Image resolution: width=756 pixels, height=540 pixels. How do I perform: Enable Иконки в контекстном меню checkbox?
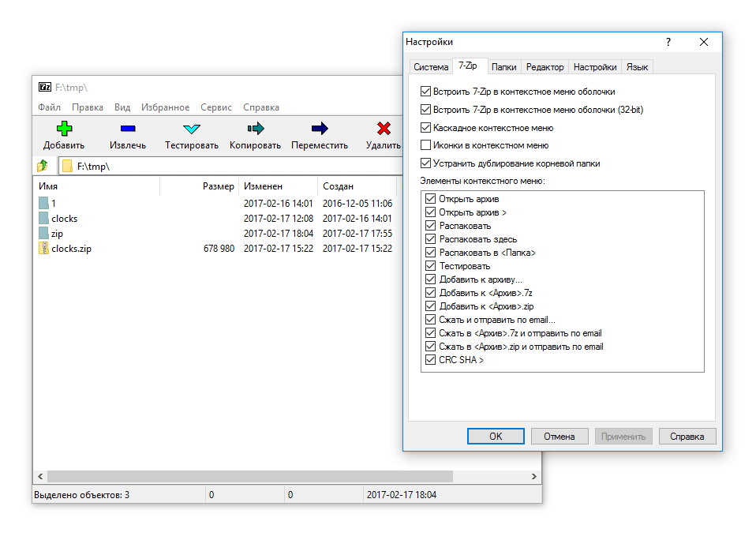[426, 145]
